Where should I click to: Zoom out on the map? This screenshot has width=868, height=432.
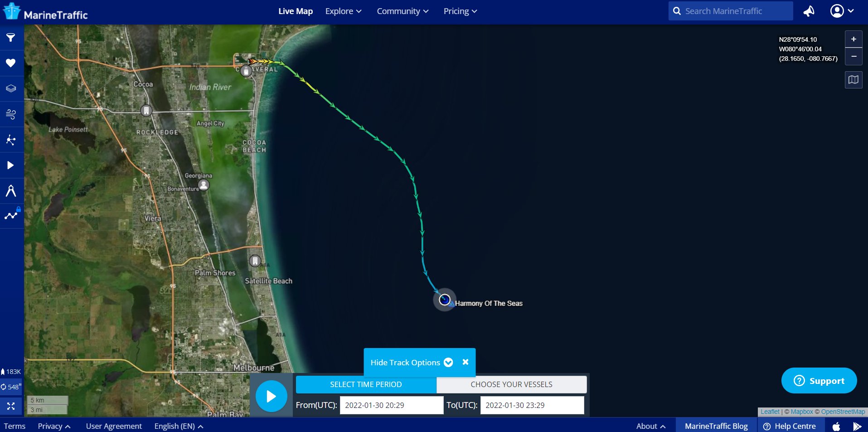(x=853, y=56)
